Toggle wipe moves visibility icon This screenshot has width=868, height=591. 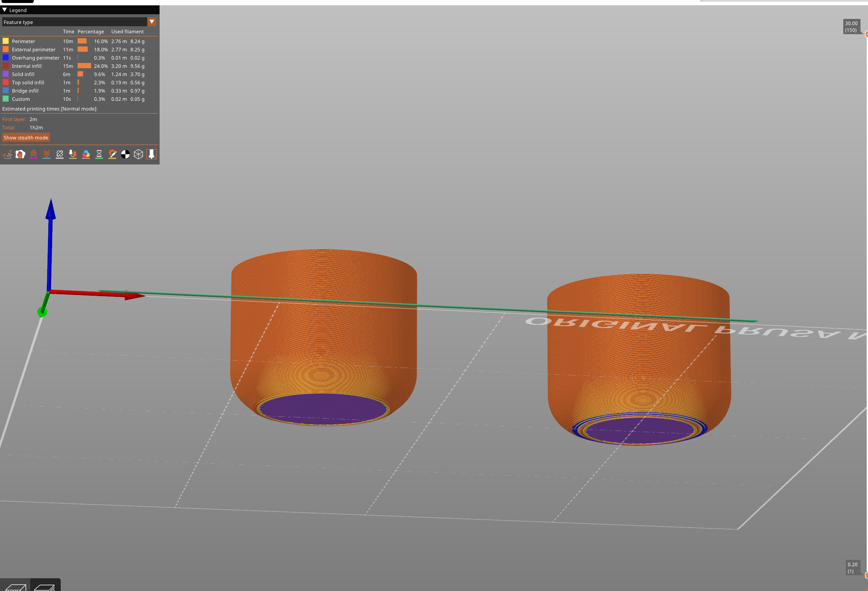click(x=20, y=154)
